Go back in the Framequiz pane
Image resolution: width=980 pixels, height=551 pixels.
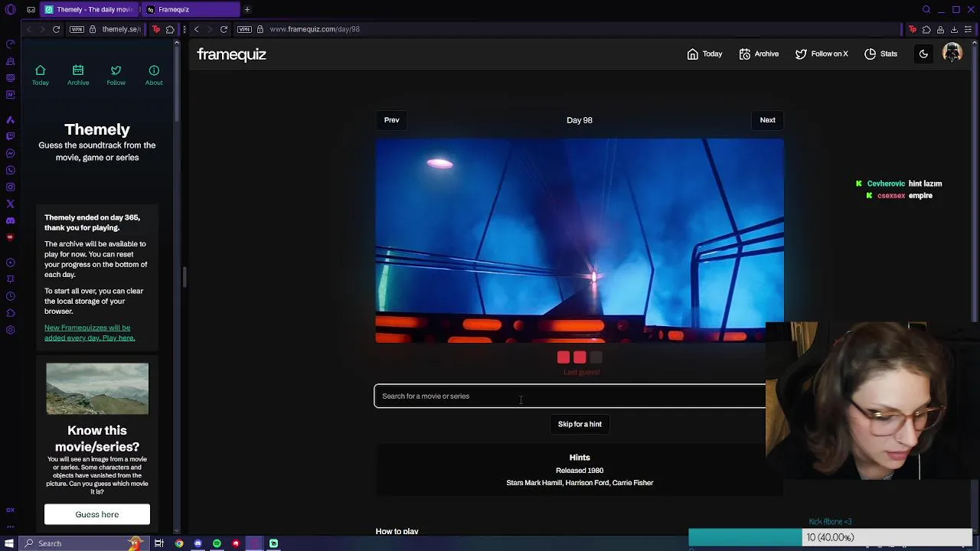[196, 29]
